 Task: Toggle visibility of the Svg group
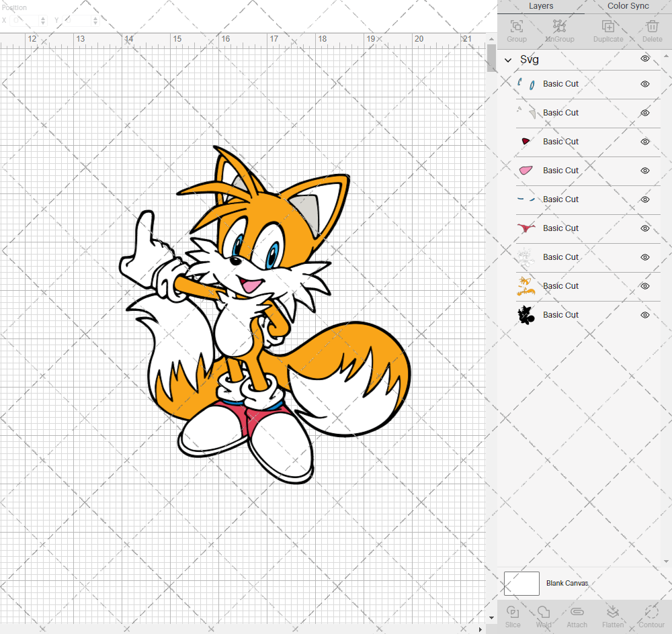click(645, 58)
